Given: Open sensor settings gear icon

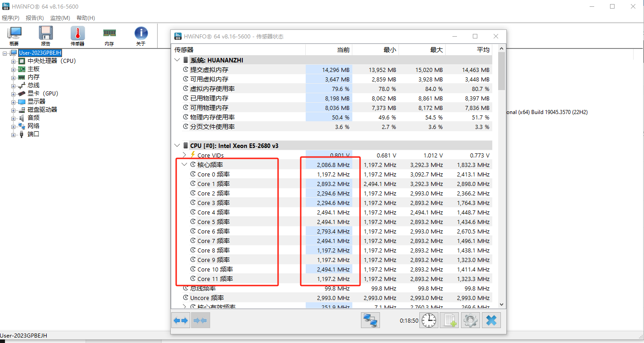Looking at the screenshot, I should 471,320.
